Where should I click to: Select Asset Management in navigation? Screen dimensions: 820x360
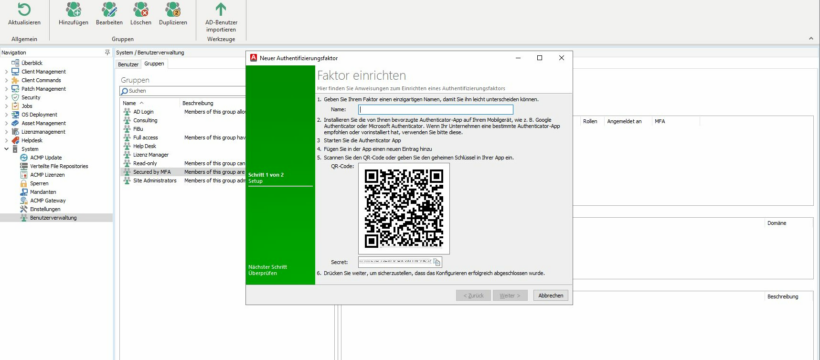(x=43, y=123)
